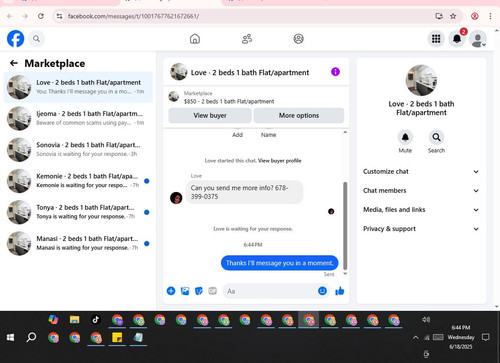Focus the Aa message input field
Viewport: 500px width, 363px height.
tap(270, 291)
